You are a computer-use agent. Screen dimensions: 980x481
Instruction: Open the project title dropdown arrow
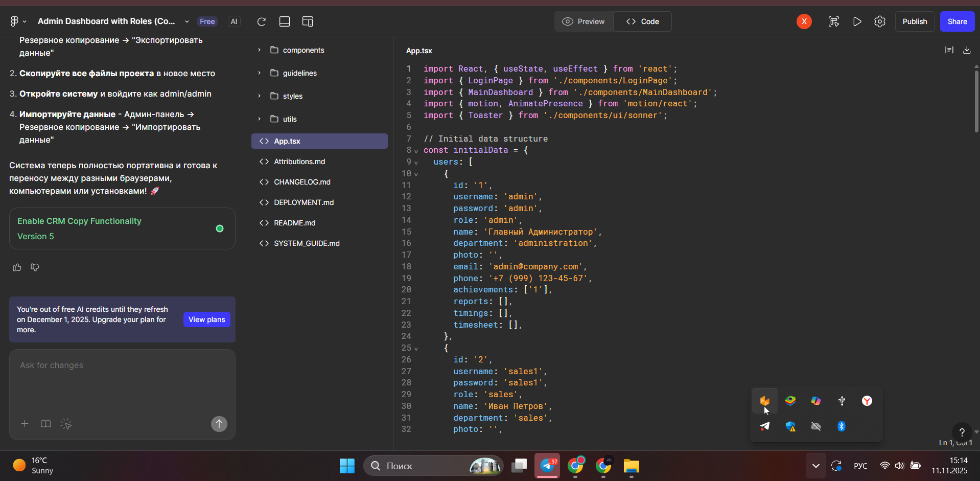tap(187, 21)
